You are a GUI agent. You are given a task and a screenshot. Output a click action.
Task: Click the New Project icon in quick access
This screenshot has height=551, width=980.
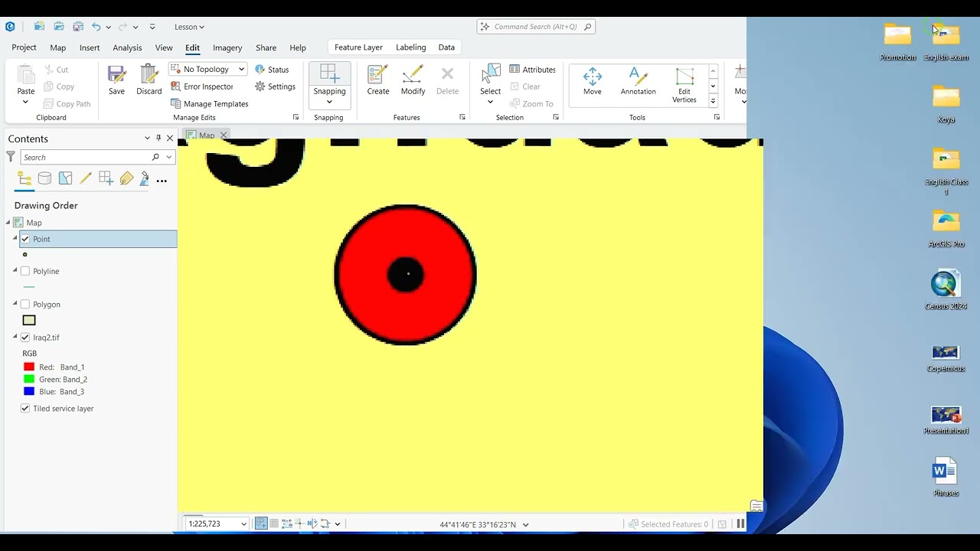click(39, 27)
